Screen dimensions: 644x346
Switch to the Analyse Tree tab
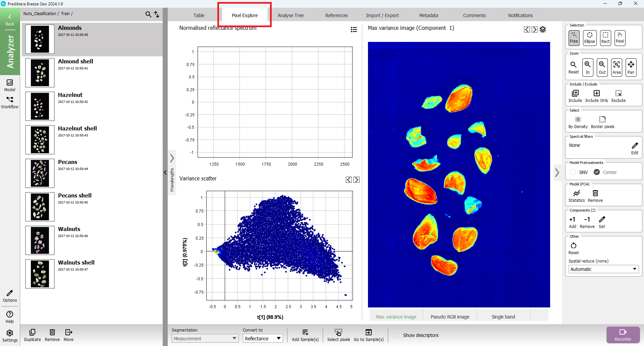tap(290, 15)
